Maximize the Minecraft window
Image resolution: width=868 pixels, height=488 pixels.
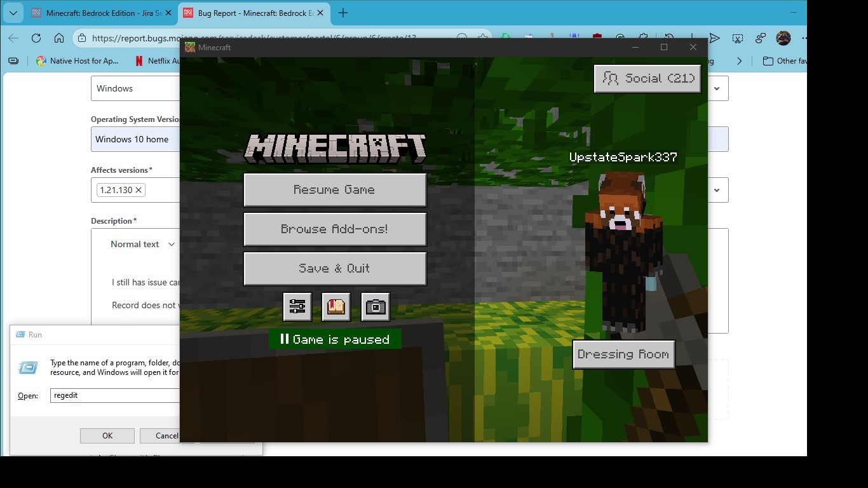click(x=664, y=47)
